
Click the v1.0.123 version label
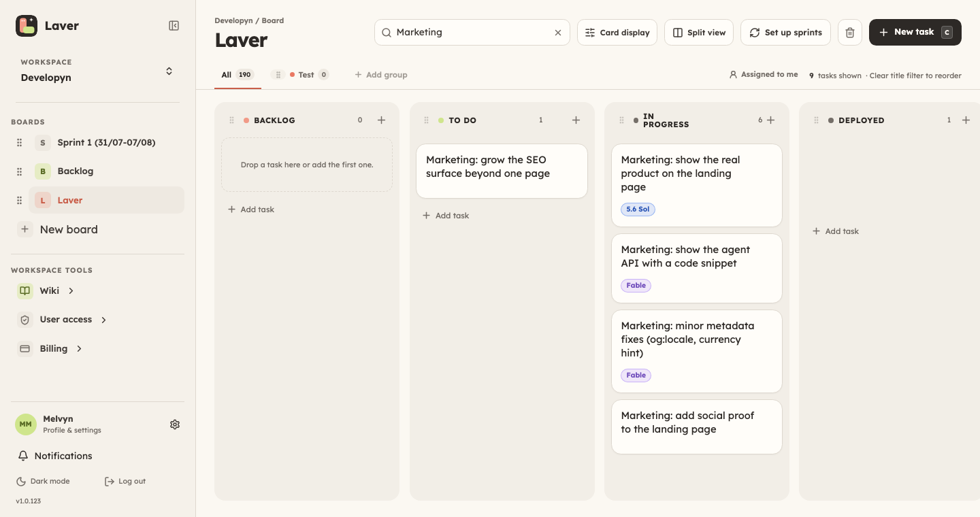pyautogui.click(x=27, y=501)
